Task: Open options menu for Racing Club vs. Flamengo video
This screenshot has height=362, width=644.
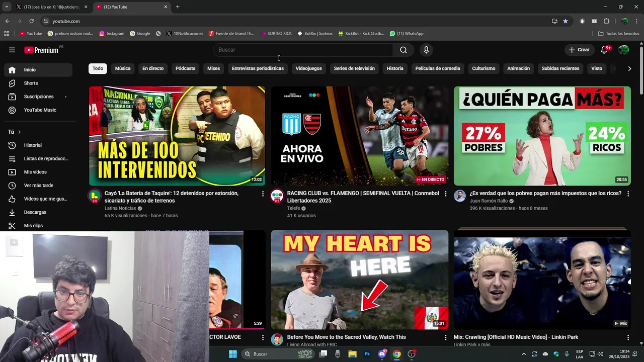Action: coord(445,194)
